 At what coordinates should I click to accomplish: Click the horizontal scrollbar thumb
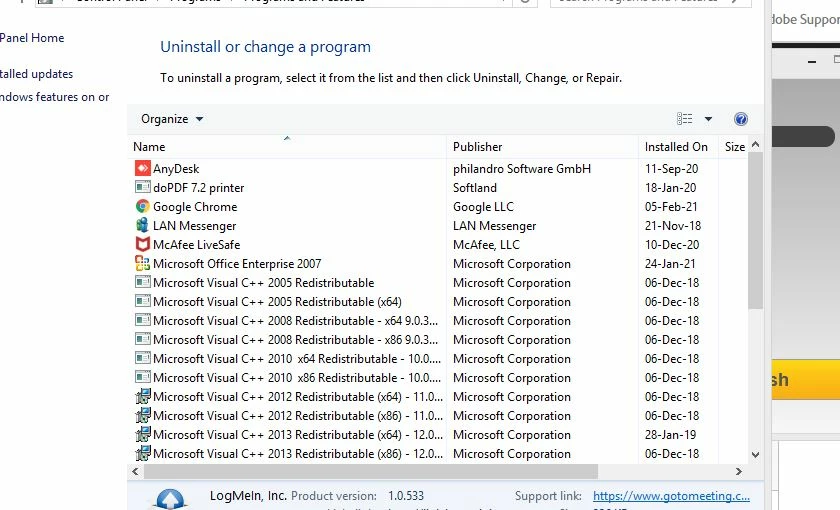tap(371, 471)
